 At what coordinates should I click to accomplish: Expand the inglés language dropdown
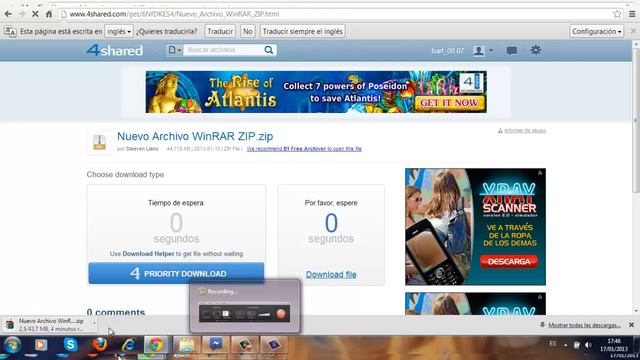point(119,31)
